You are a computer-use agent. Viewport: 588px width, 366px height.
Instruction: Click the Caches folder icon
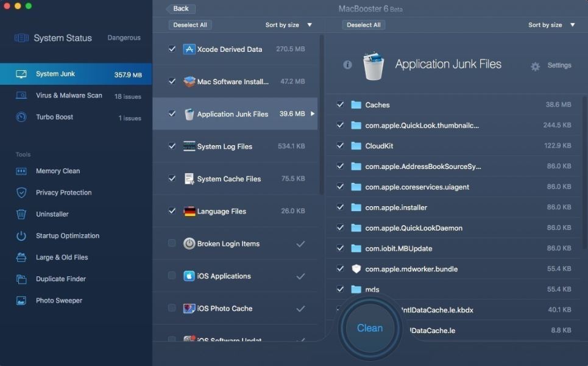[356, 105]
